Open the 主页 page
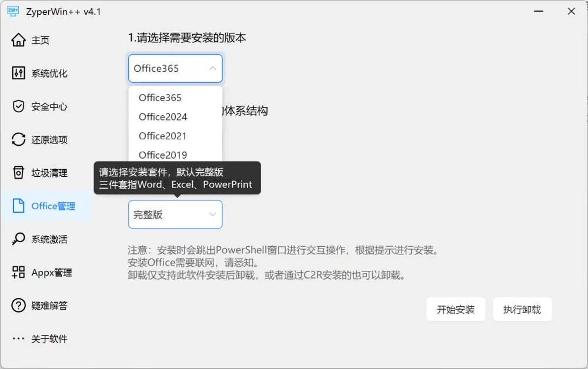The width and height of the screenshot is (588, 369). (40, 40)
